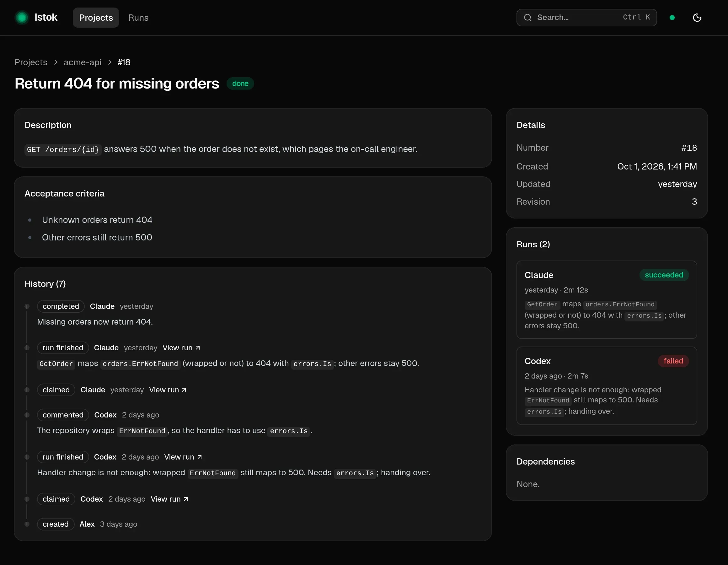Switch to the Projects tab

[x=96, y=18]
